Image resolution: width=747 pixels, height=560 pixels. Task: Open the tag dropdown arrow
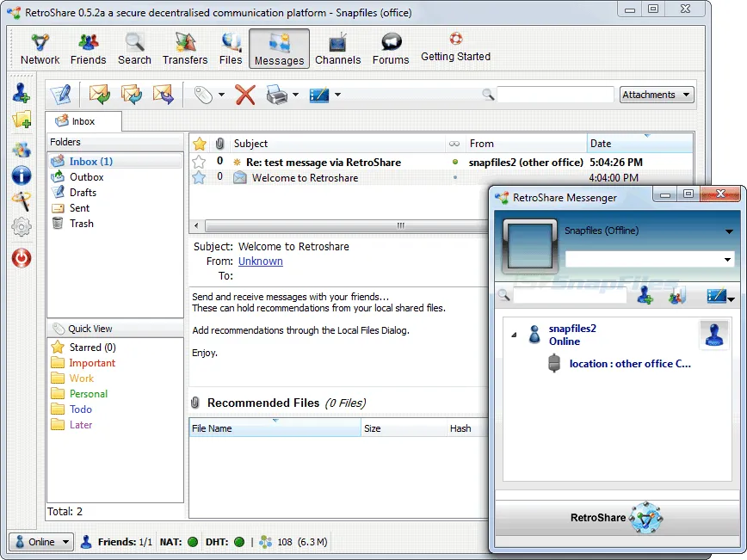click(221, 95)
